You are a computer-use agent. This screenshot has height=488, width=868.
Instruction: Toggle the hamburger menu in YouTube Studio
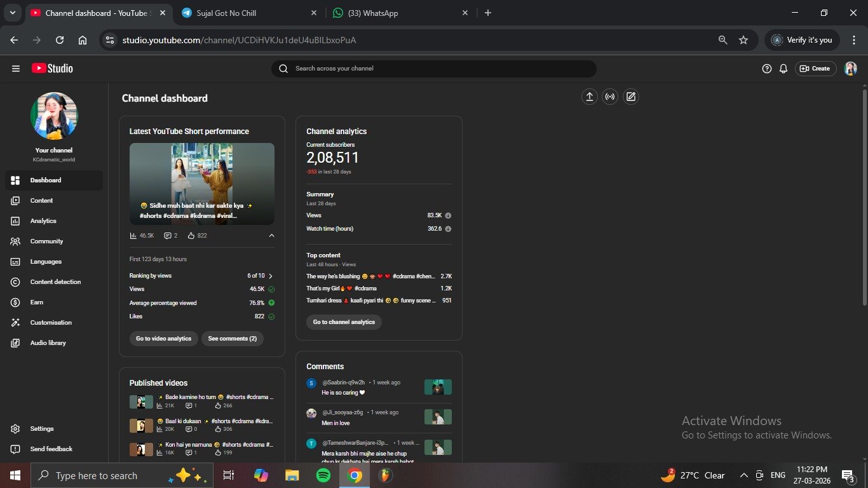tap(16, 69)
